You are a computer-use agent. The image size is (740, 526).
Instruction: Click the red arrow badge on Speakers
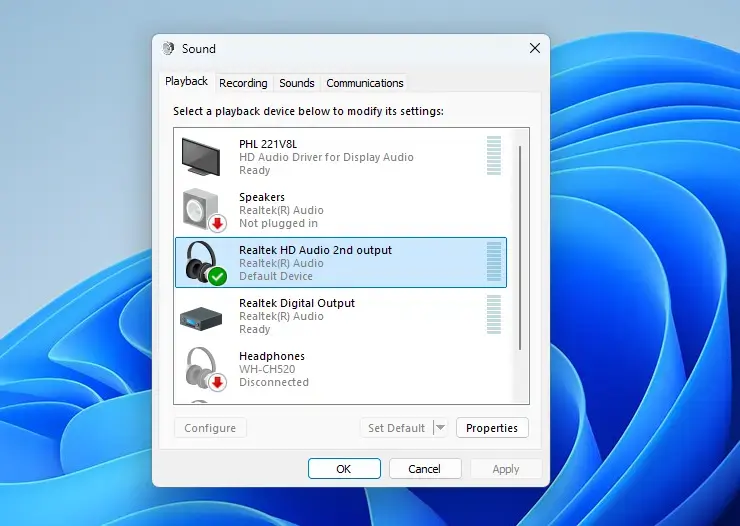218,224
